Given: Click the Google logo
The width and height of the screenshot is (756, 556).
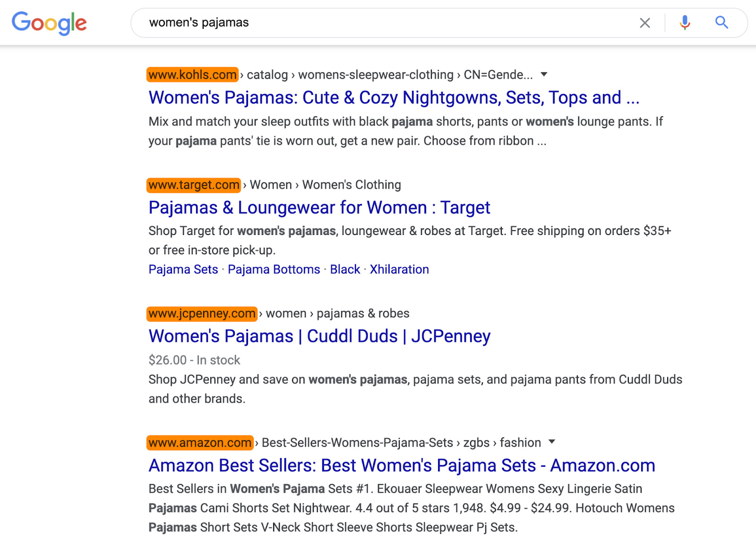Looking at the screenshot, I should (x=49, y=23).
